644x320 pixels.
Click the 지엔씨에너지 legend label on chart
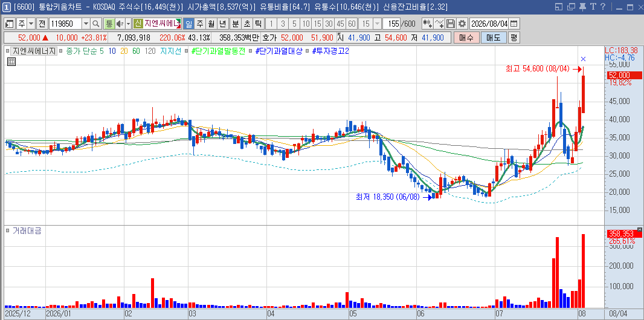34,51
